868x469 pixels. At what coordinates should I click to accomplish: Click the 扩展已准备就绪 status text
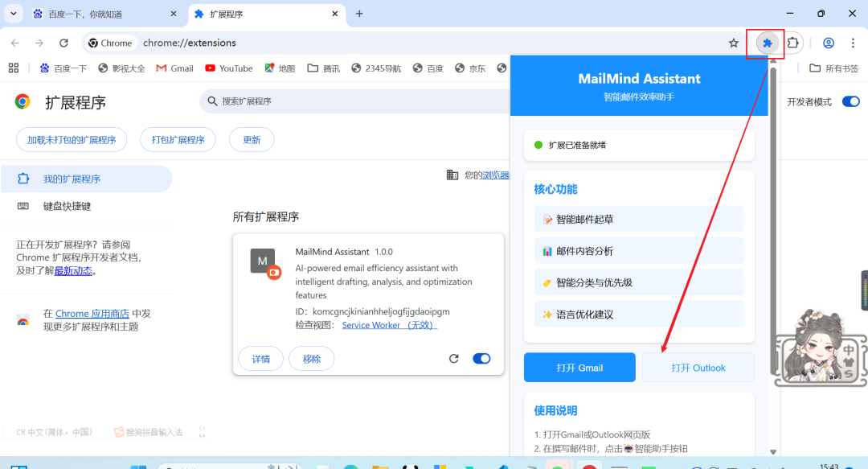[x=577, y=146]
